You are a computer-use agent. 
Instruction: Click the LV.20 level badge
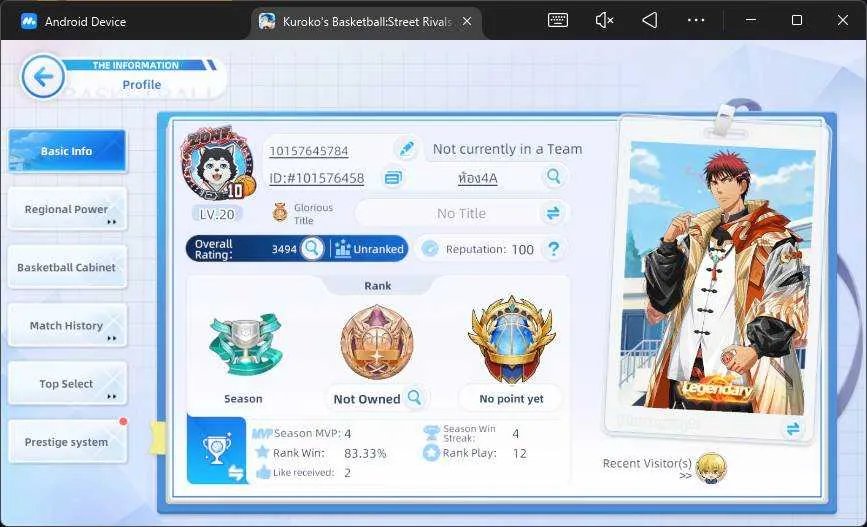(217, 215)
